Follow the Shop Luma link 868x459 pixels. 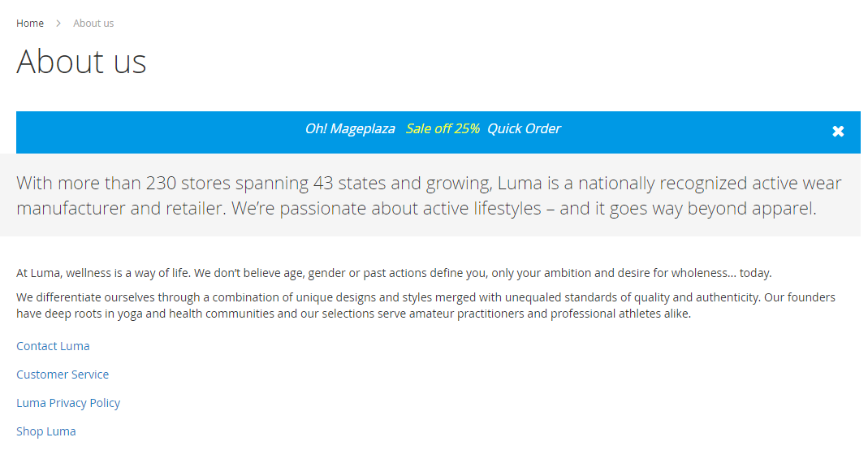coord(46,431)
